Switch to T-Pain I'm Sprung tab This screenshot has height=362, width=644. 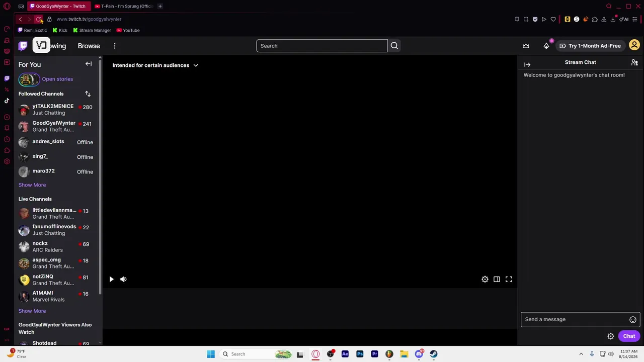point(123,6)
